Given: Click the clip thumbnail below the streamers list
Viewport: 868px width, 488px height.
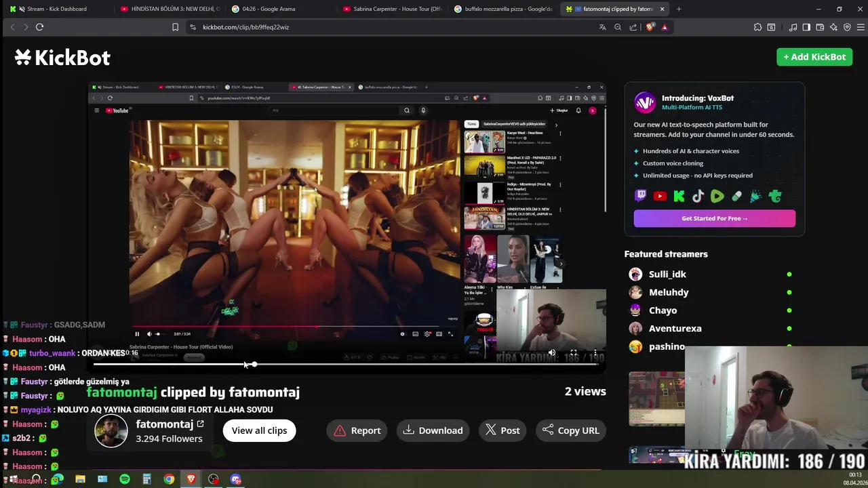Looking at the screenshot, I should (656, 399).
